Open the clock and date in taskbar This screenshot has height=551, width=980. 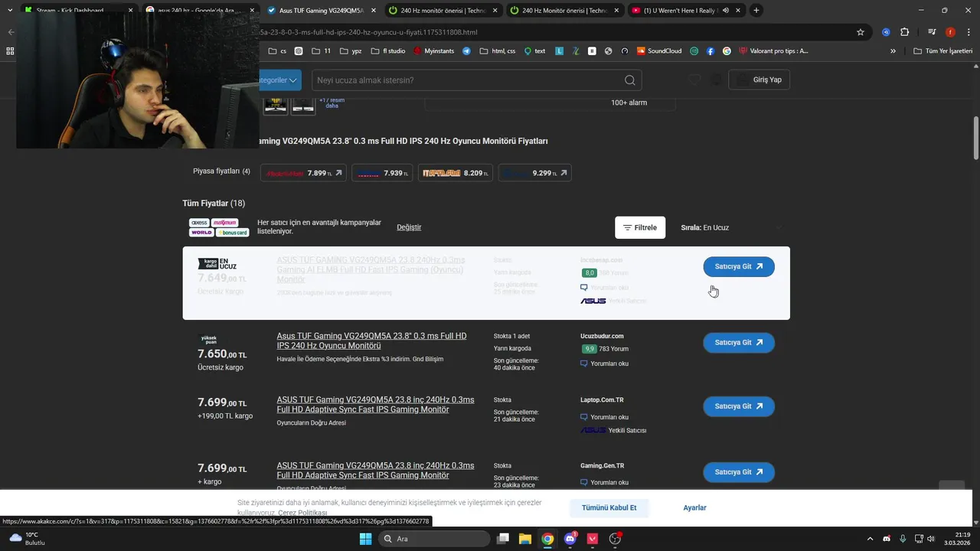point(956,539)
